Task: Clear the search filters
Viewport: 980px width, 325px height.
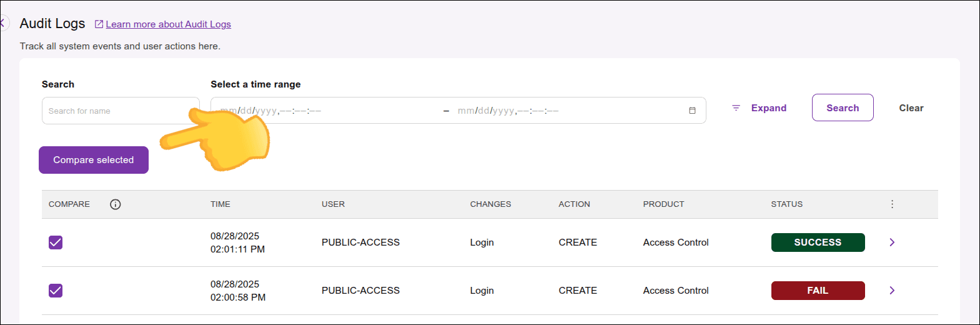Action: (x=911, y=108)
